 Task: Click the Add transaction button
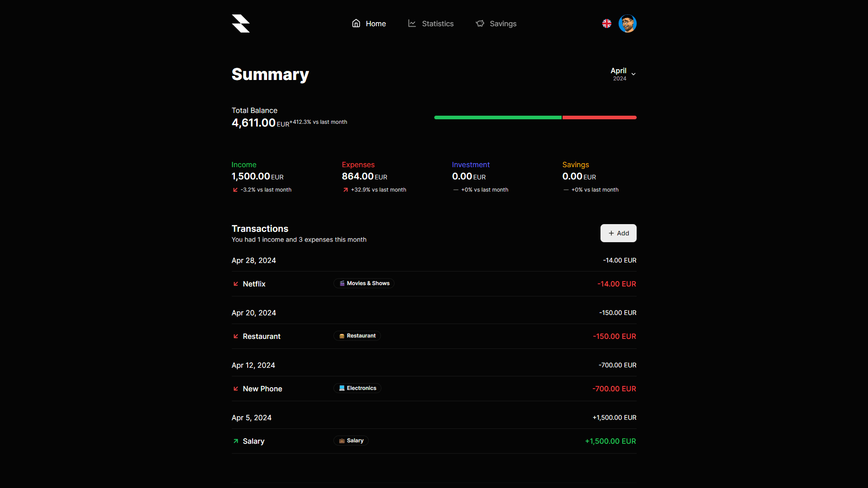618,233
